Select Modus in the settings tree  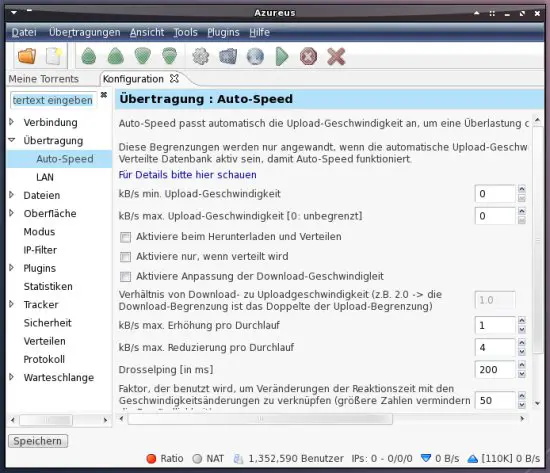click(x=39, y=232)
